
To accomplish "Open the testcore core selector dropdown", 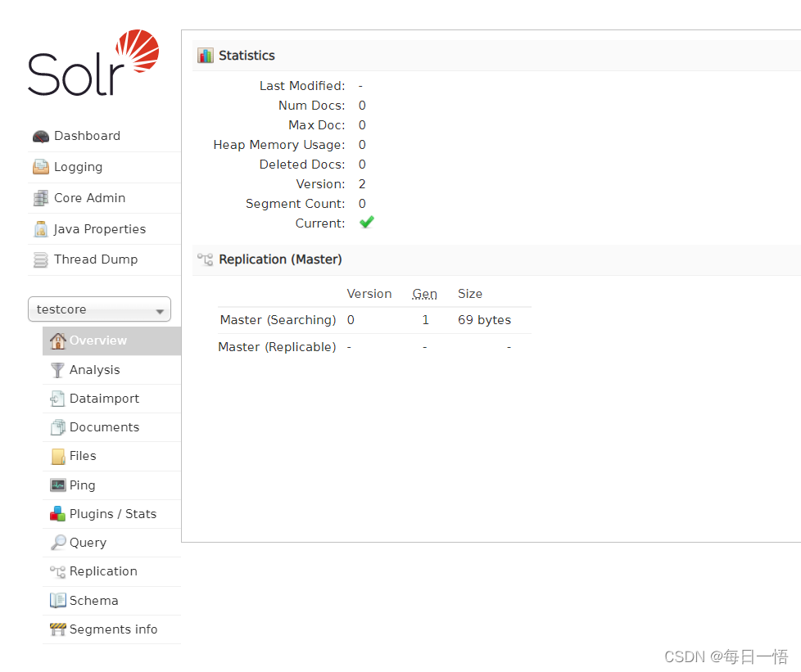I will click(x=100, y=309).
